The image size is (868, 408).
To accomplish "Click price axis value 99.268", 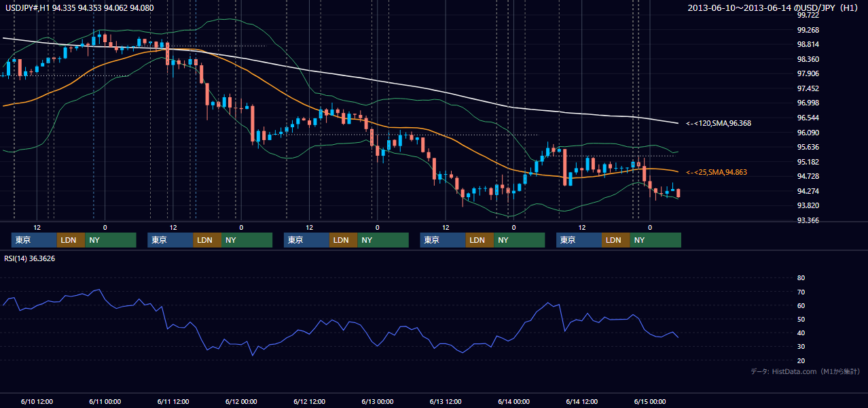I will [808, 30].
